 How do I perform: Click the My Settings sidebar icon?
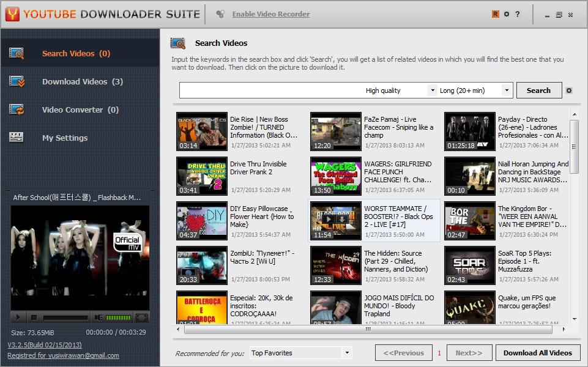[16, 137]
